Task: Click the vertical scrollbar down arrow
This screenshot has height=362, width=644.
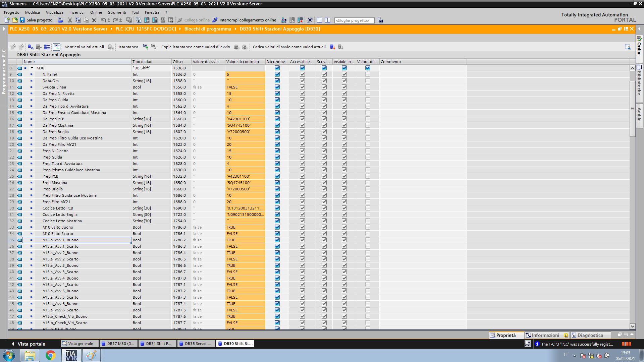Action: [632, 326]
